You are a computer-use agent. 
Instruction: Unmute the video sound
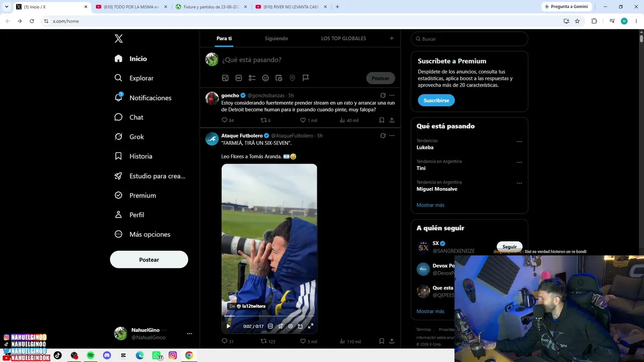point(280,326)
